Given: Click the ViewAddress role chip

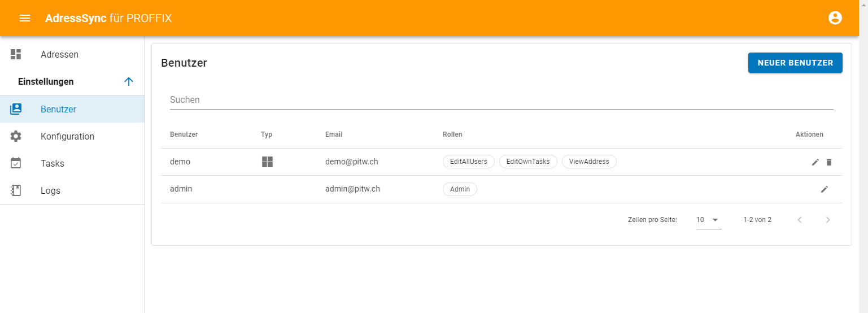Looking at the screenshot, I should point(588,162).
